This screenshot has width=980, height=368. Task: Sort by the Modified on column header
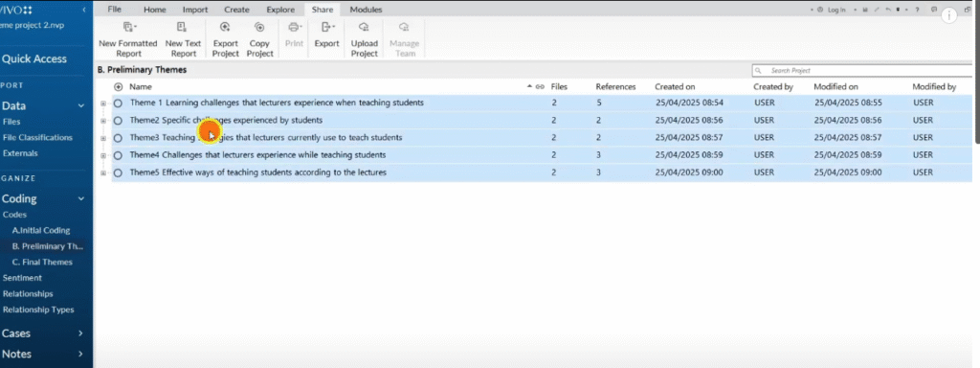(x=835, y=87)
